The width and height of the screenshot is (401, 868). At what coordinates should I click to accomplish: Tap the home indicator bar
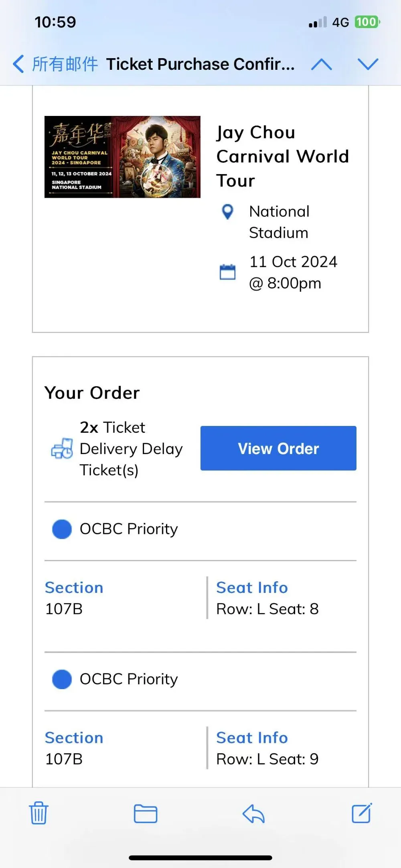(x=200, y=858)
